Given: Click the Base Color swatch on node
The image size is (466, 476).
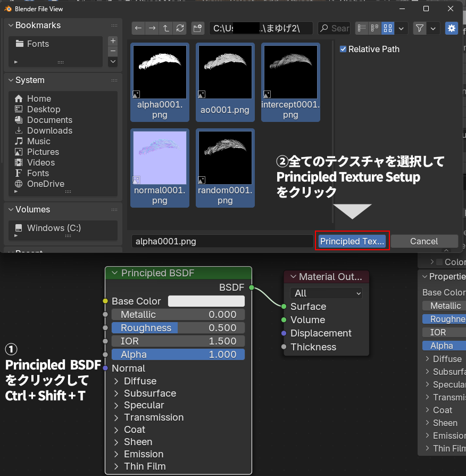Looking at the screenshot, I should [x=206, y=301].
